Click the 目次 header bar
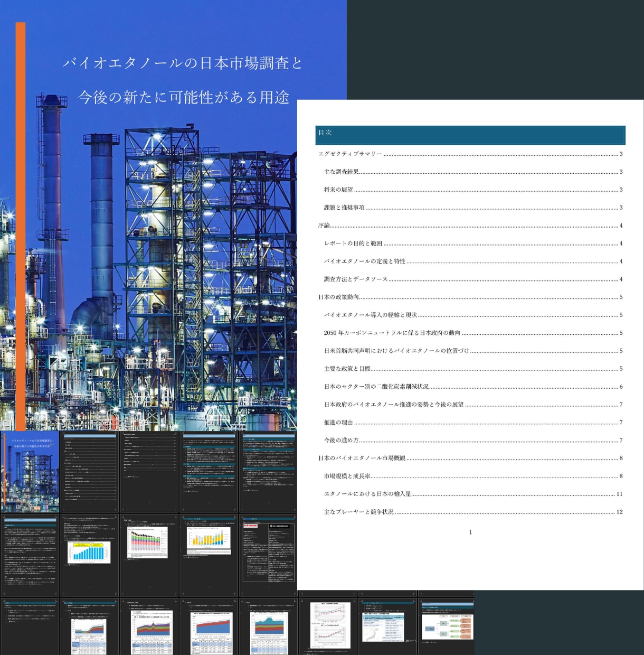 470,135
